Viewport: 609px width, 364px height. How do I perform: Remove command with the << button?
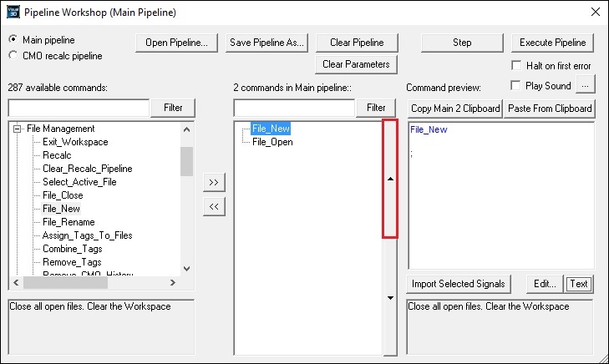pyautogui.click(x=214, y=205)
